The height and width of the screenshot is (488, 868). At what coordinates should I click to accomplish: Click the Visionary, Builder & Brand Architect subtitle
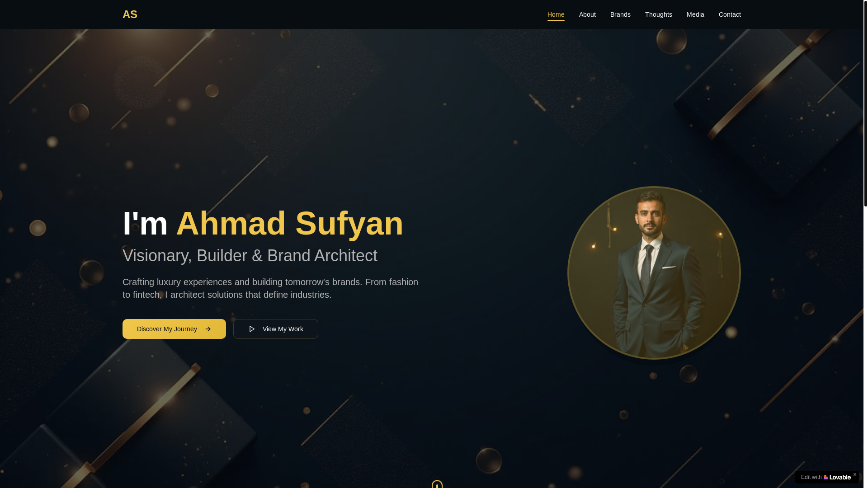coord(250,256)
